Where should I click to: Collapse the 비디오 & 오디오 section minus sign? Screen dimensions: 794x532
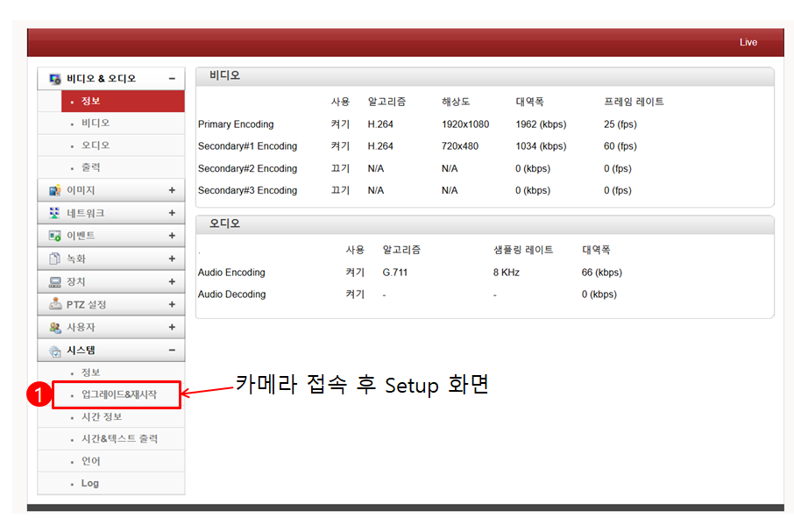[x=172, y=79]
